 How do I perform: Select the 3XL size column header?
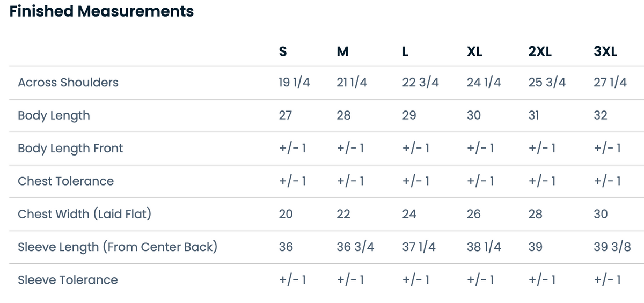click(x=606, y=52)
